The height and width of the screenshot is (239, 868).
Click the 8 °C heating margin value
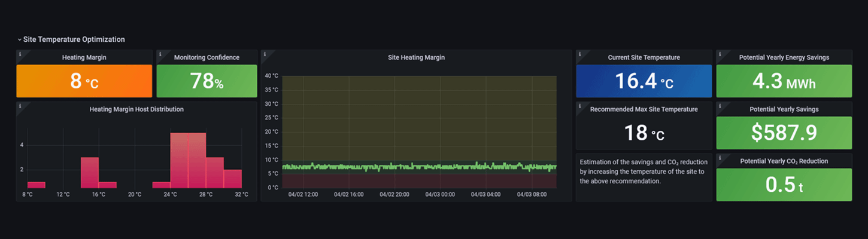click(84, 81)
